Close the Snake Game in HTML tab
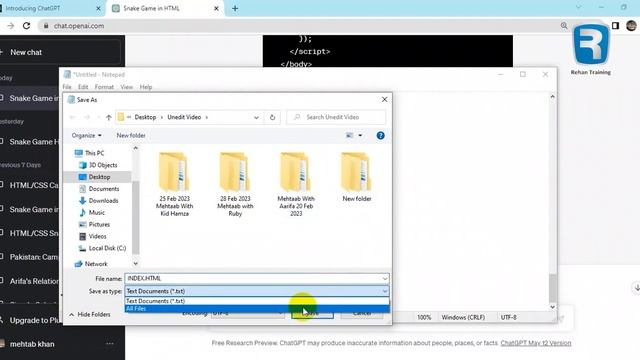This screenshot has width=640, height=360. [216, 9]
